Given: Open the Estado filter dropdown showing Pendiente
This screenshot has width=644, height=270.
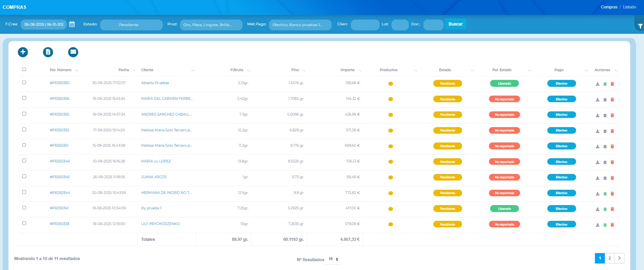Looking at the screenshot, I should [x=131, y=25].
